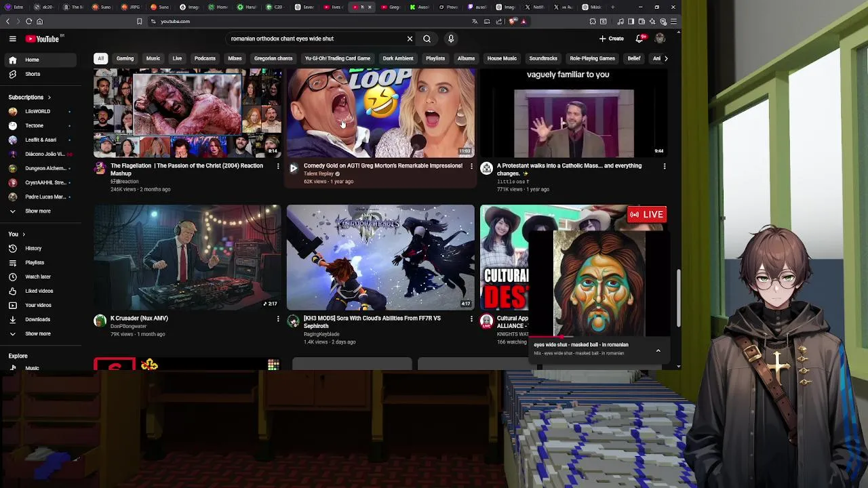
Task: Select the Music filter chip
Action: [153, 58]
